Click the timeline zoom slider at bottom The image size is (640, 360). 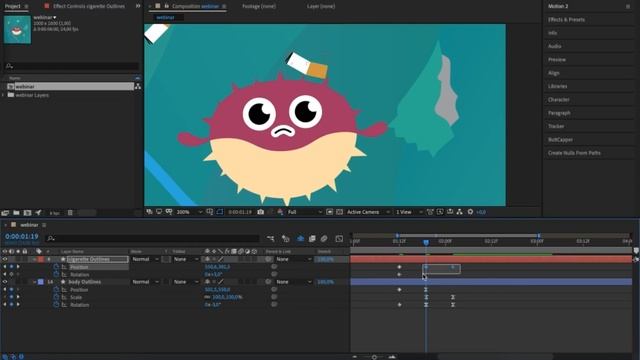(374, 357)
